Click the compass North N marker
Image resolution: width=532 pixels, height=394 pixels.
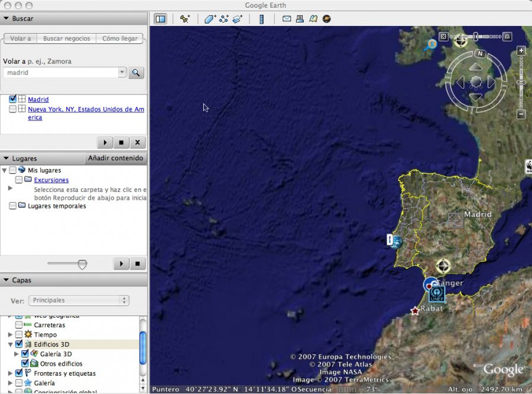pyautogui.click(x=480, y=54)
